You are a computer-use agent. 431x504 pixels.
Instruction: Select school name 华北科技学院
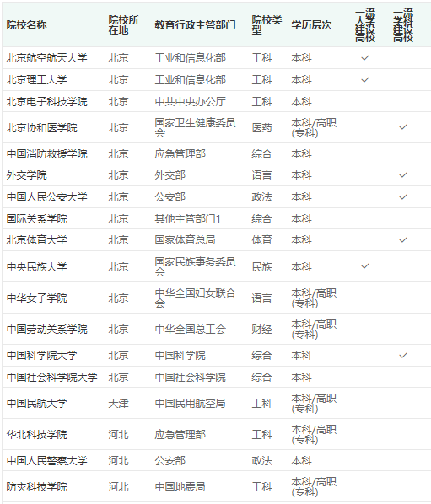point(36,434)
